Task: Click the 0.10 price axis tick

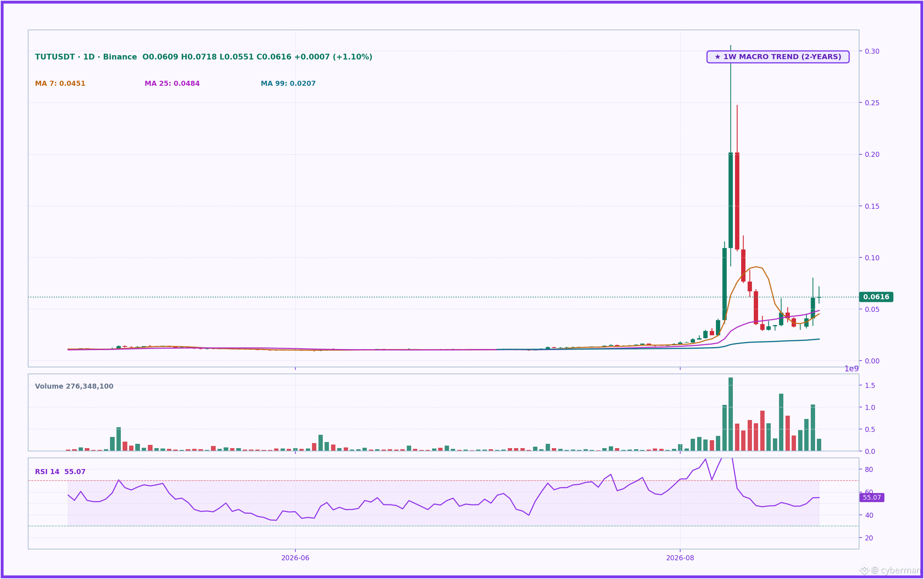Action: tap(872, 258)
